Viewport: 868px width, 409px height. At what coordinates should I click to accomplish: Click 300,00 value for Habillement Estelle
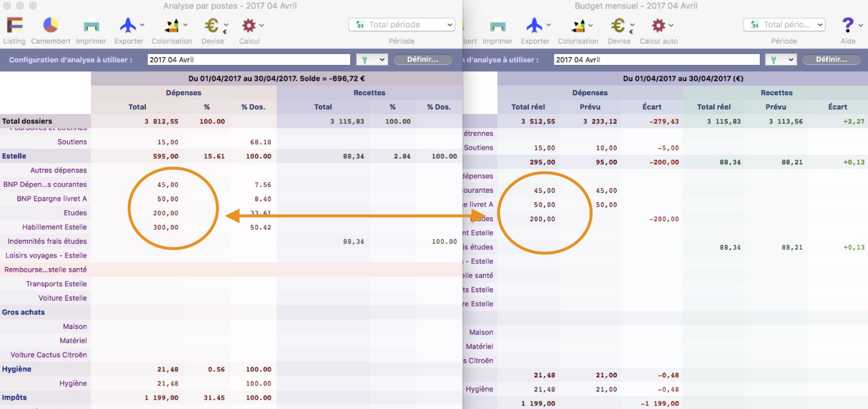point(166,227)
